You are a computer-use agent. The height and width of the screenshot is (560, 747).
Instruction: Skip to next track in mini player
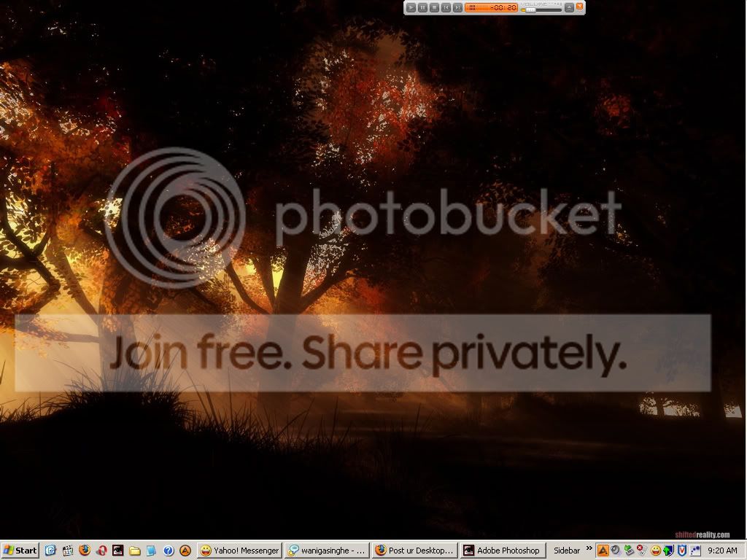click(x=457, y=7)
